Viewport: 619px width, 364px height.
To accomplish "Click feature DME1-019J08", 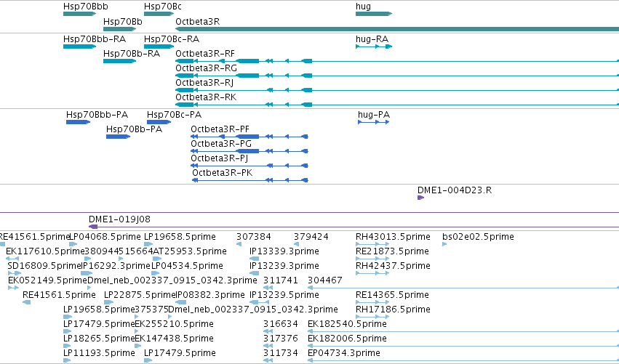I will click(x=119, y=219).
